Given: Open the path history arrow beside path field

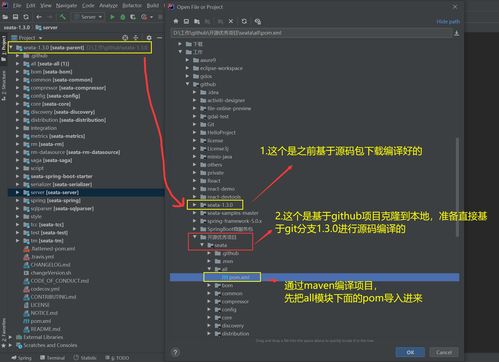Looking at the screenshot, I should [457, 33].
